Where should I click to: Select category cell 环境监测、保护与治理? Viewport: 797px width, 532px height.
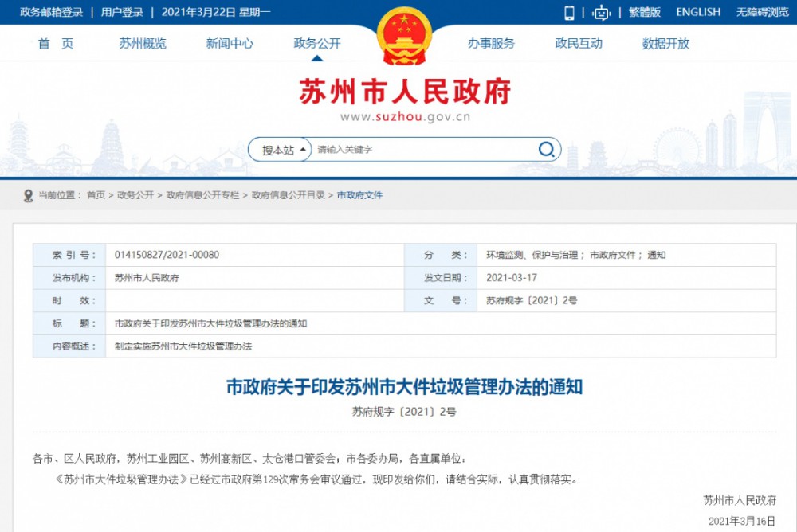tap(532, 255)
